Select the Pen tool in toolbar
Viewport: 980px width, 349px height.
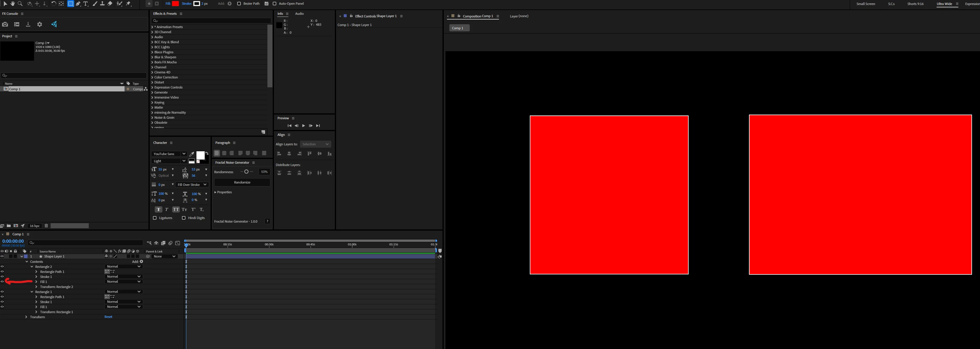pyautogui.click(x=78, y=4)
